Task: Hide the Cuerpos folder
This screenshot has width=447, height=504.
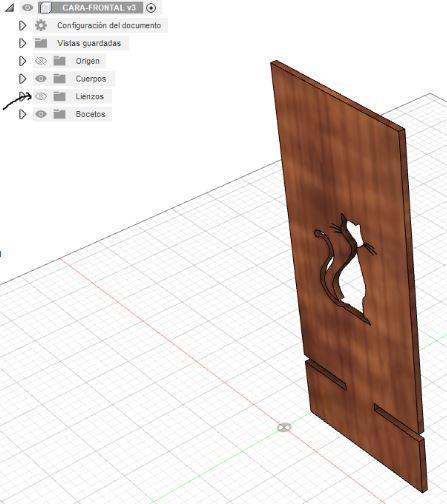Action: 41,78
